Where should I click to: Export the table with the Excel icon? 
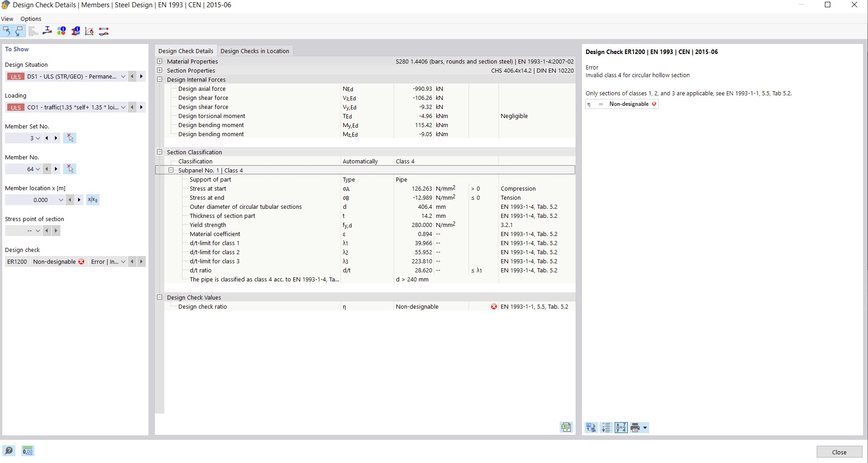pos(566,427)
